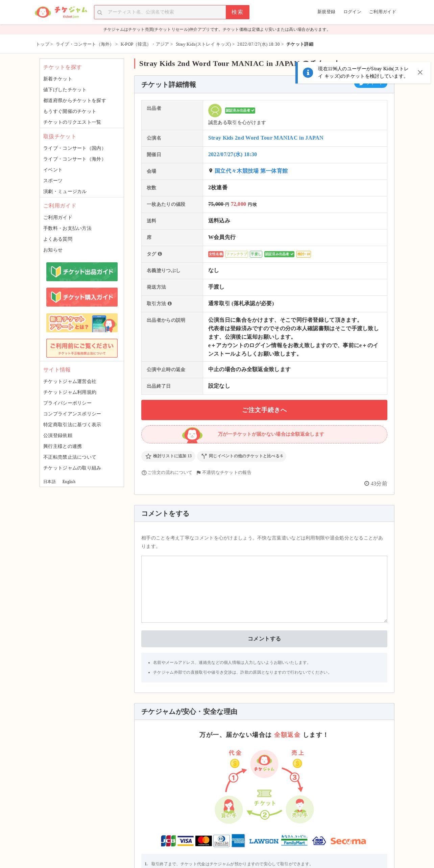
Task: Click 新着チケットアラート banner
Action: (82, 323)
